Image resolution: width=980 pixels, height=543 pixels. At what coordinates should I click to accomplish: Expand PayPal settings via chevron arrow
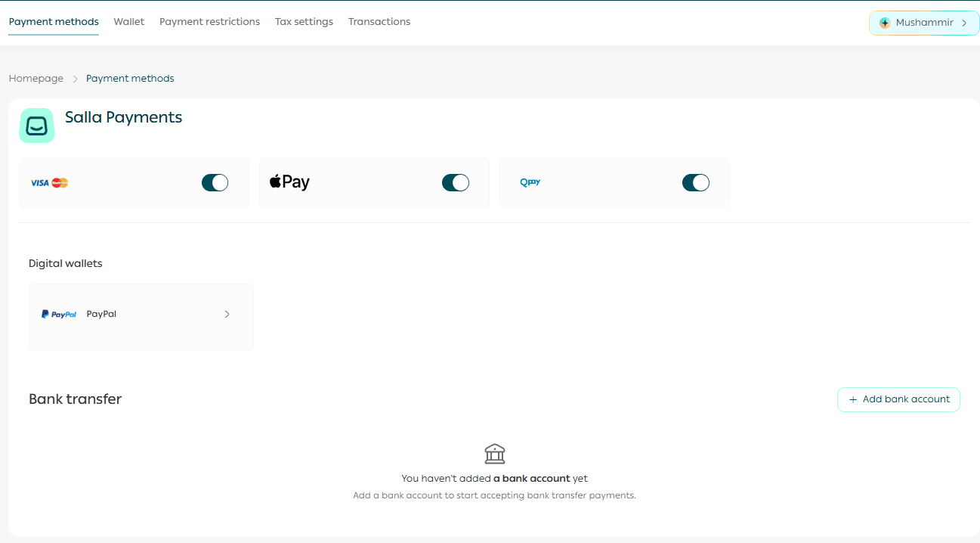(x=227, y=314)
